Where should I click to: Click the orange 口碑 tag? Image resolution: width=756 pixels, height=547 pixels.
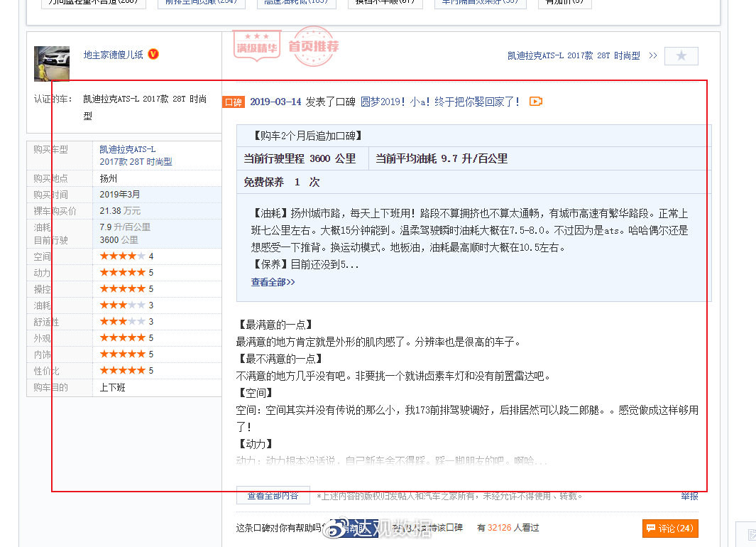tap(234, 102)
